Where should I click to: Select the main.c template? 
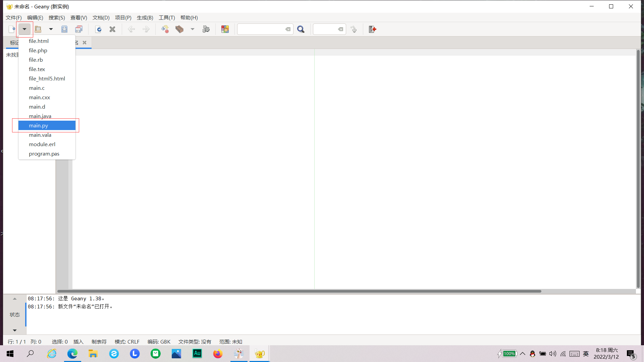[x=47, y=88]
